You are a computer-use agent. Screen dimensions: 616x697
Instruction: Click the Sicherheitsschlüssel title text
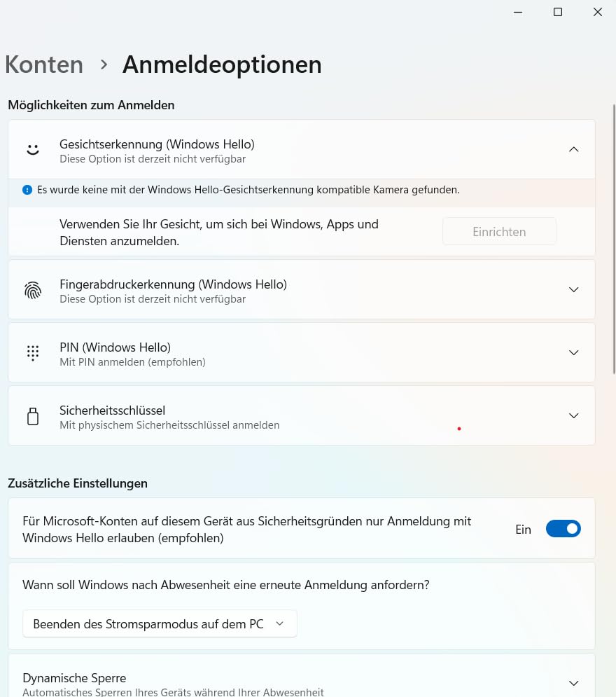(x=113, y=410)
